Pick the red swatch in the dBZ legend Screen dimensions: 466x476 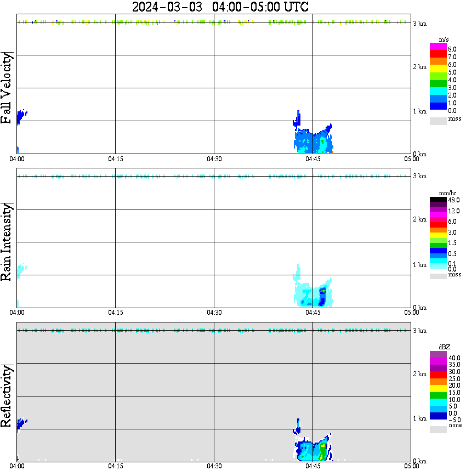point(438,375)
